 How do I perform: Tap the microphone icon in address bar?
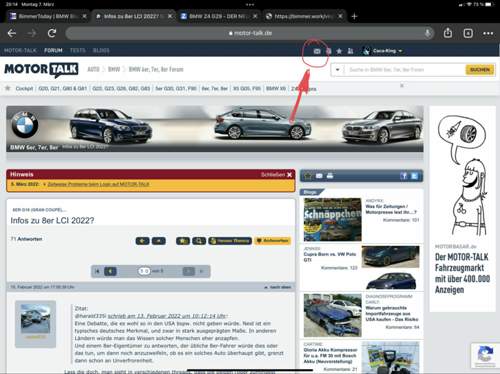428,33
